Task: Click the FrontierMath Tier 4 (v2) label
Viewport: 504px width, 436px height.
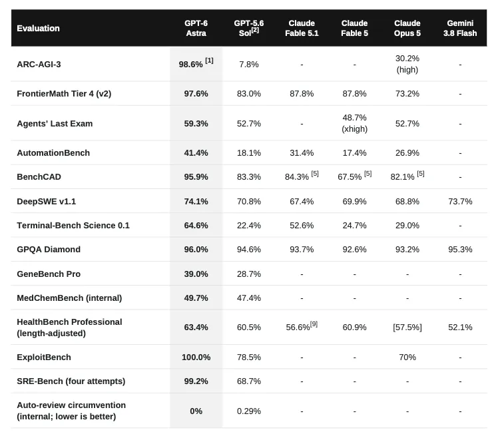Action: point(64,93)
